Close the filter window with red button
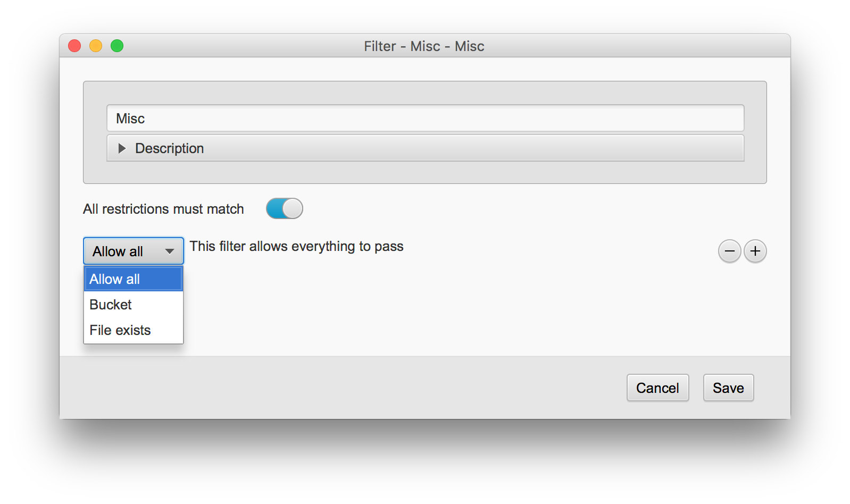This screenshot has width=850, height=504. pyautogui.click(x=74, y=46)
